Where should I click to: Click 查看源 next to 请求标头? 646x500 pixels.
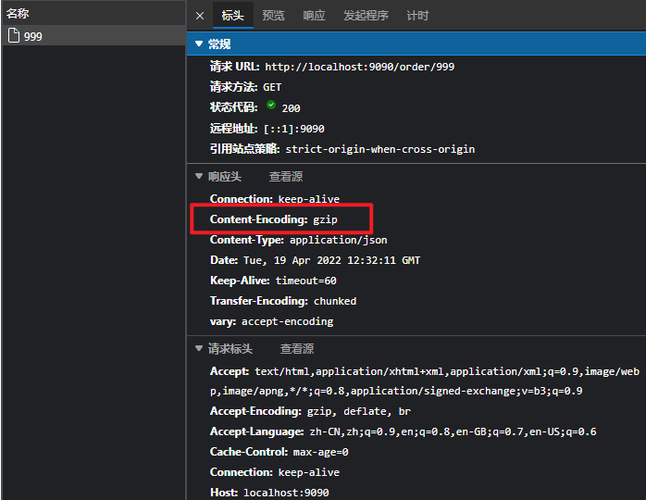point(297,349)
